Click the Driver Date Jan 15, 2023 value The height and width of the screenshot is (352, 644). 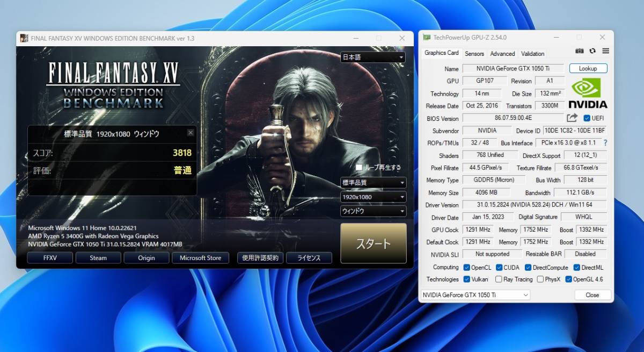488,217
